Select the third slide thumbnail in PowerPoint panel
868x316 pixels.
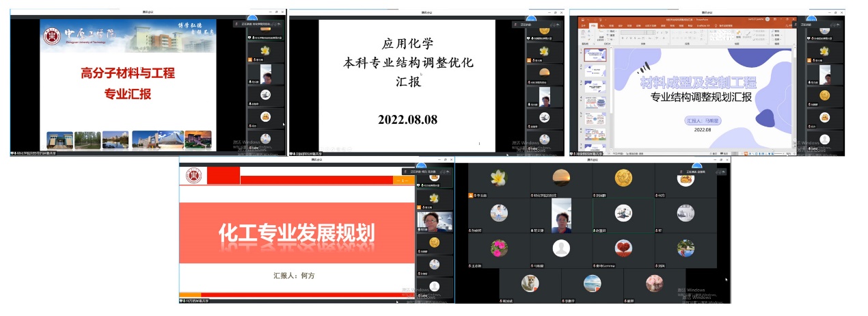[x=596, y=85]
